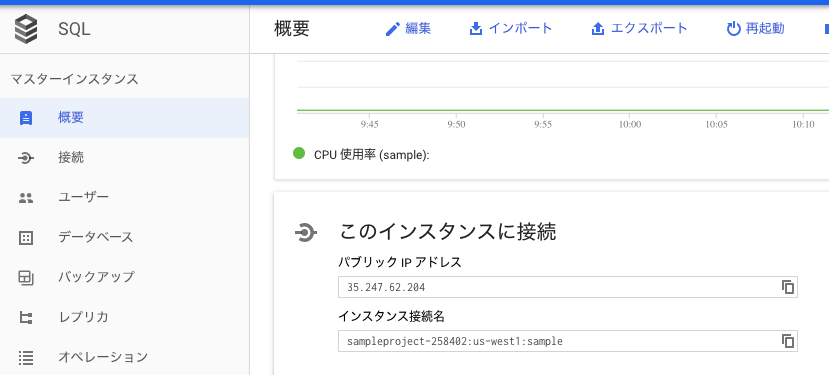Open the バックアップ sidebar menu item

coord(125,278)
